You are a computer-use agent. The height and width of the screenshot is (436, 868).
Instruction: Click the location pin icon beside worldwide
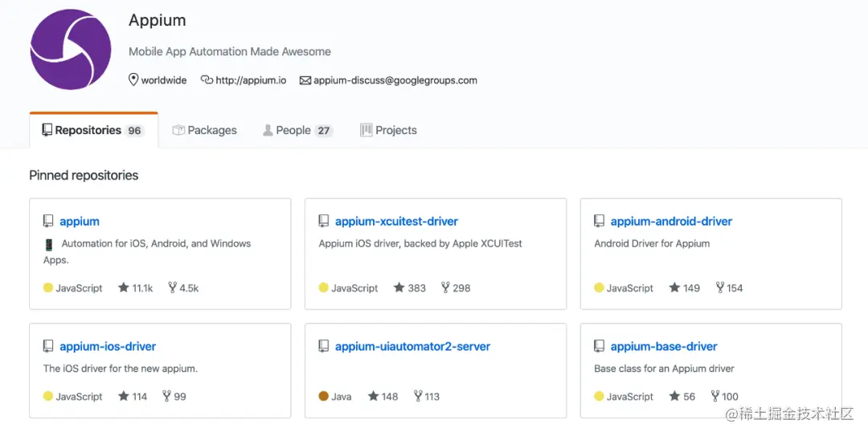pos(133,79)
